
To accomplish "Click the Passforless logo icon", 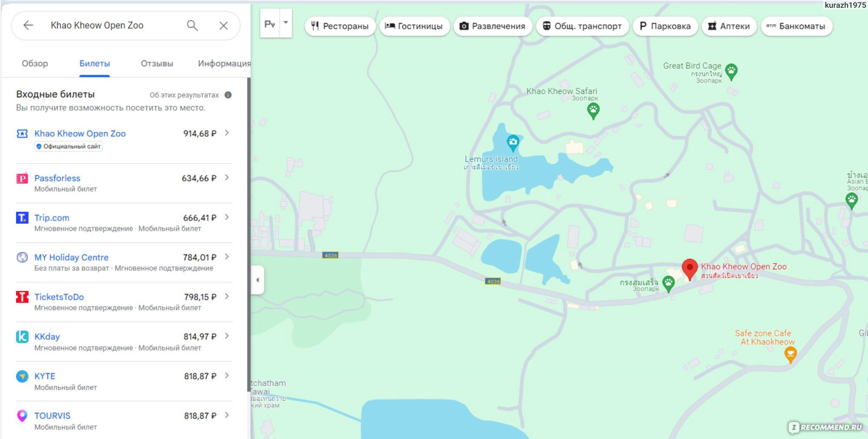I will [x=22, y=178].
